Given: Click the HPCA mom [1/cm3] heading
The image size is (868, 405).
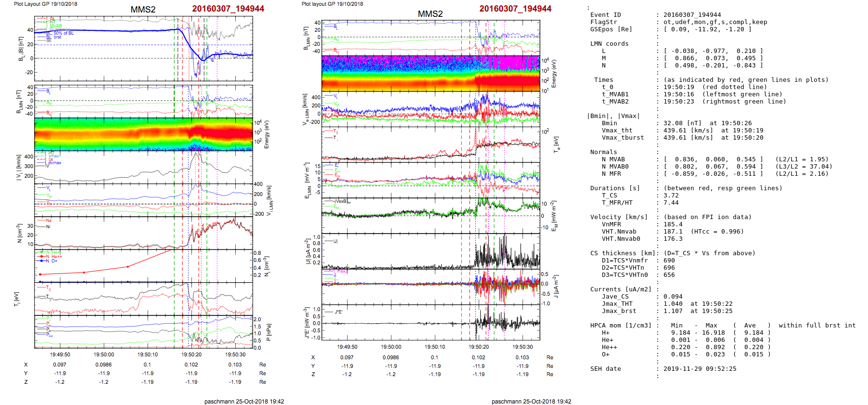Looking at the screenshot, I should tap(621, 326).
